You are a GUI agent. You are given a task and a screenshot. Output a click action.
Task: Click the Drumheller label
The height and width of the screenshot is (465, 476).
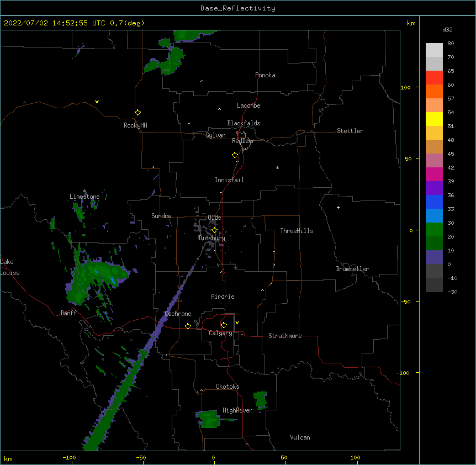[352, 269]
